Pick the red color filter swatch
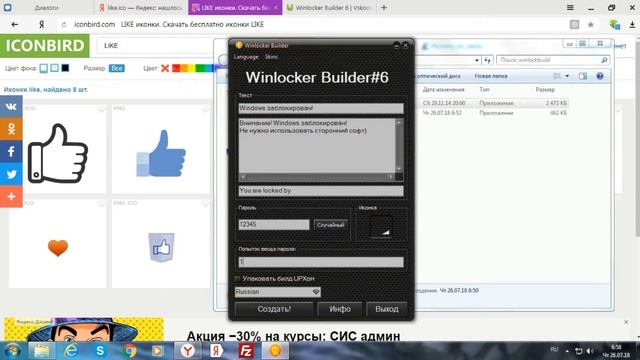The image size is (640, 360). 176,68
